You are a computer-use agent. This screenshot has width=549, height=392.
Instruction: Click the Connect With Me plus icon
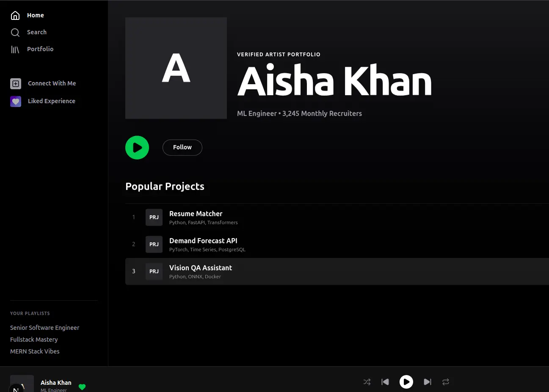click(16, 84)
